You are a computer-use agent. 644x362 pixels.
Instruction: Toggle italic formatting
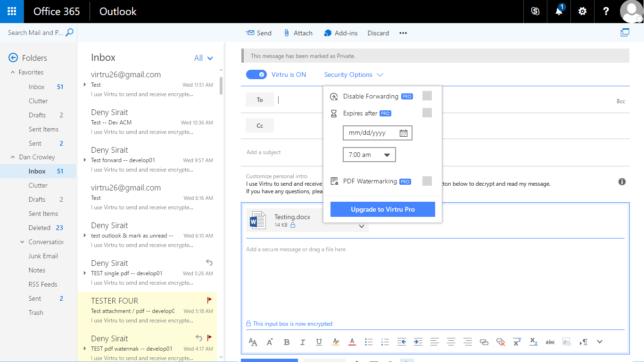point(303,342)
